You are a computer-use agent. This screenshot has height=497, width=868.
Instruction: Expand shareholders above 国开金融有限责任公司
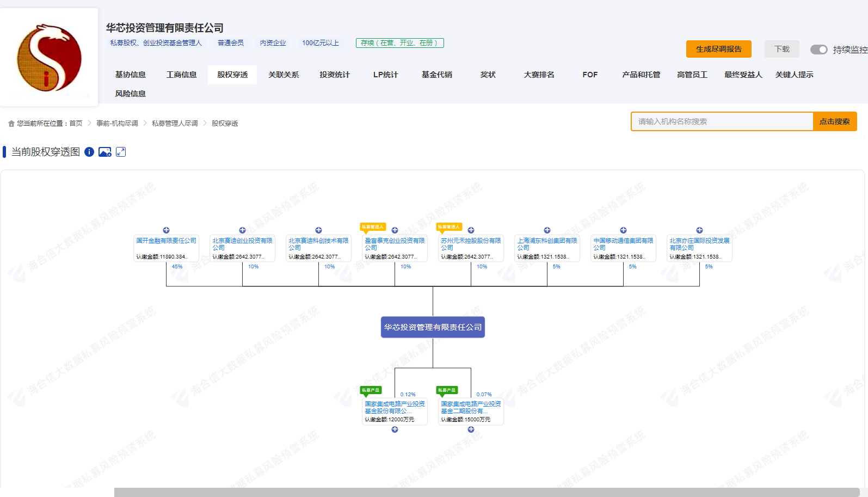(167, 230)
